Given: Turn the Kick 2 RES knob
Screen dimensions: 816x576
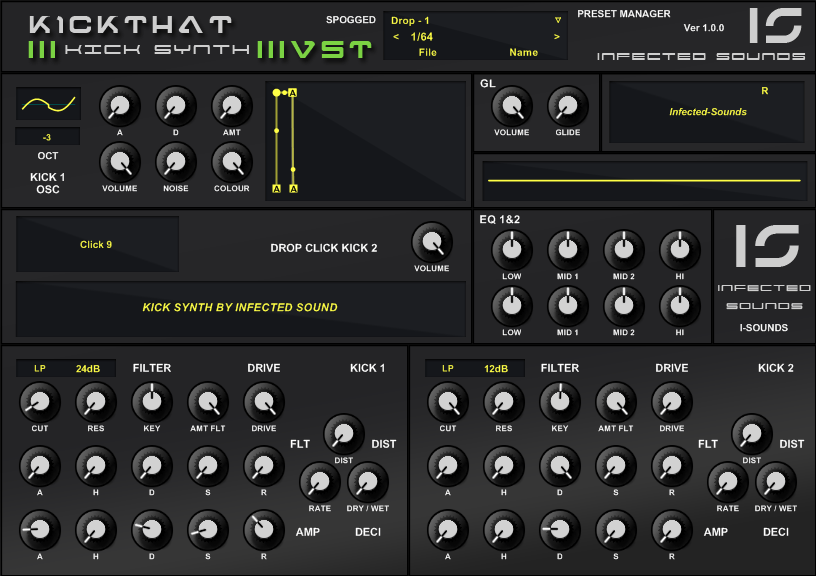Looking at the screenshot, I should [x=504, y=402].
